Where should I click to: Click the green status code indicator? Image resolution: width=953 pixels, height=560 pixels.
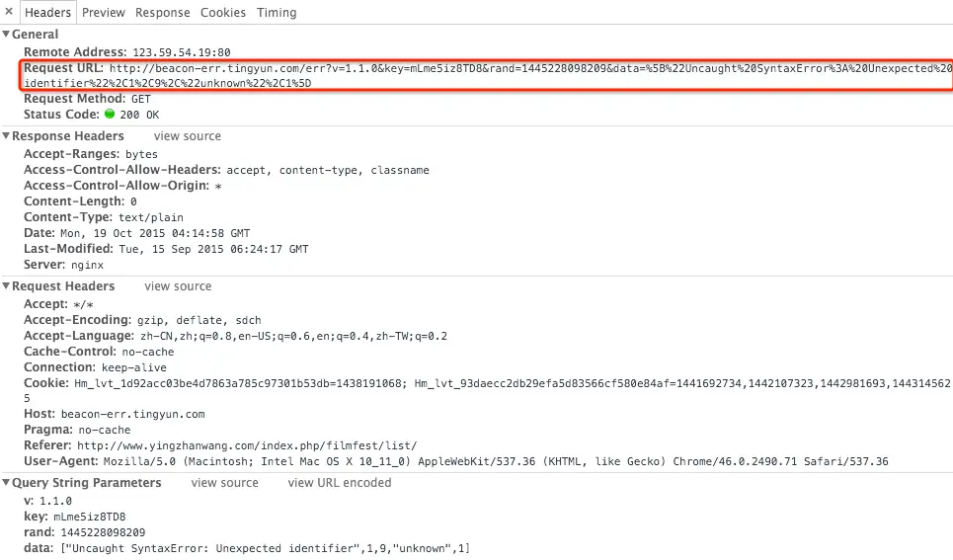pyautogui.click(x=110, y=115)
